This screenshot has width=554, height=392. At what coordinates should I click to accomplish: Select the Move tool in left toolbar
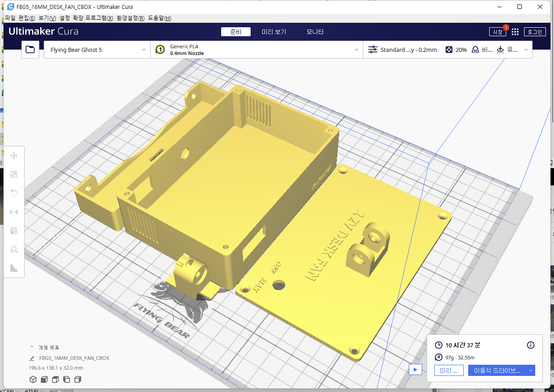pos(14,156)
